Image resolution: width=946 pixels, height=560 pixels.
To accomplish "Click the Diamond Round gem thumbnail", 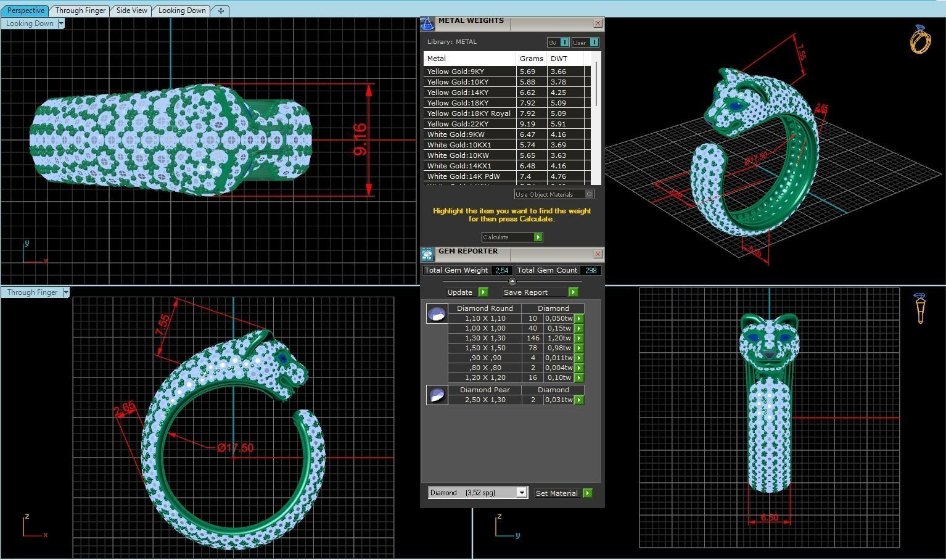I will [437, 313].
